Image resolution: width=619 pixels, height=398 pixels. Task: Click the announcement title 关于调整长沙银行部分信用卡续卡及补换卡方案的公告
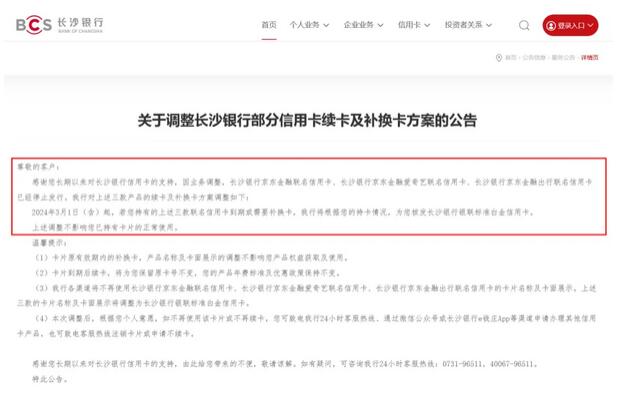[307, 120]
